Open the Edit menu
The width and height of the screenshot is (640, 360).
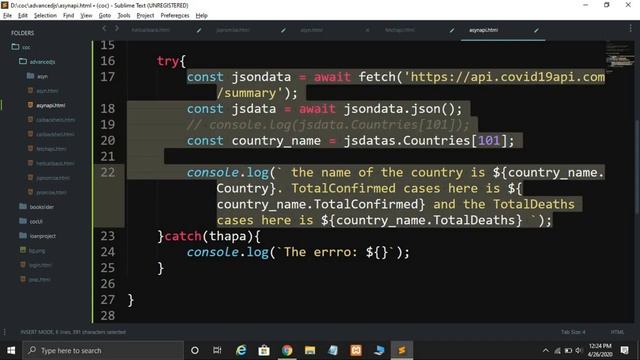coord(23,16)
